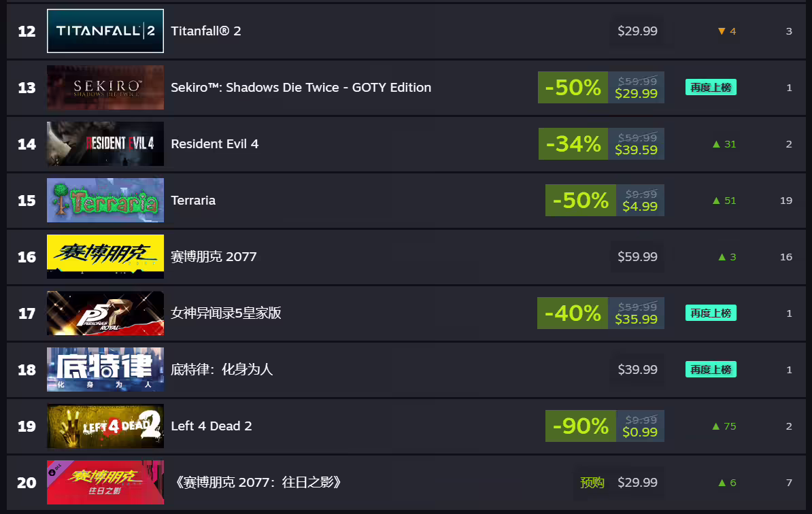Screen dimensions: 812x514
Task: Click the $59.99 price for 赛博朋克 2077
Action: 637,256
